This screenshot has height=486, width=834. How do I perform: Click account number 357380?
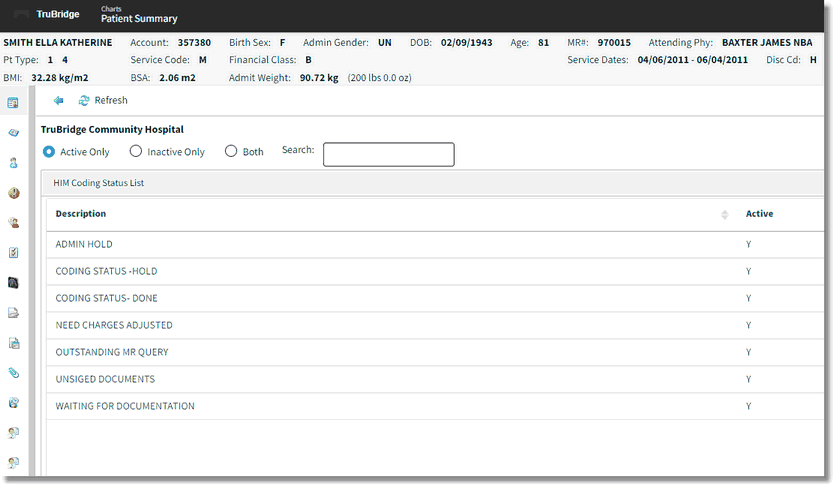[194, 43]
